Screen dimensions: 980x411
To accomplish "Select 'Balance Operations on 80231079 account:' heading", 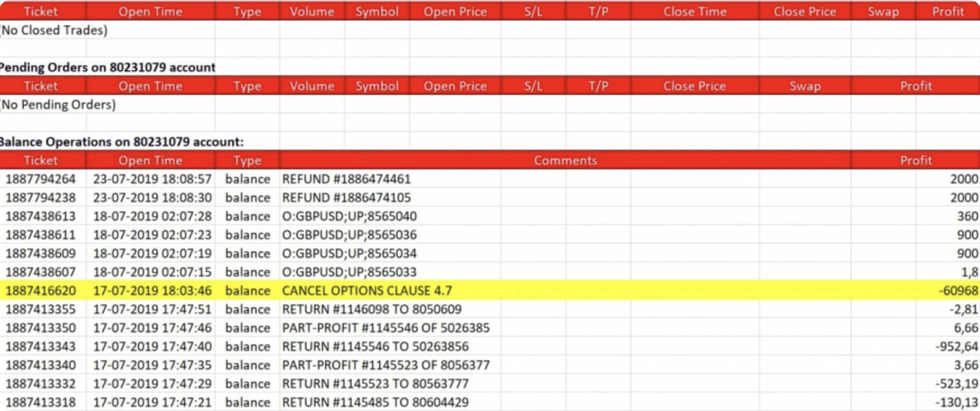I will pos(122,142).
